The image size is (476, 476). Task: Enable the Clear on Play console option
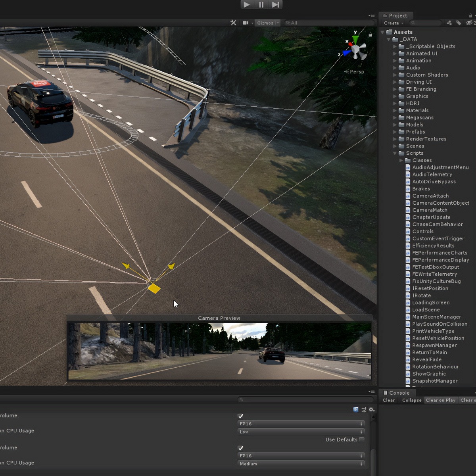pyautogui.click(x=441, y=400)
